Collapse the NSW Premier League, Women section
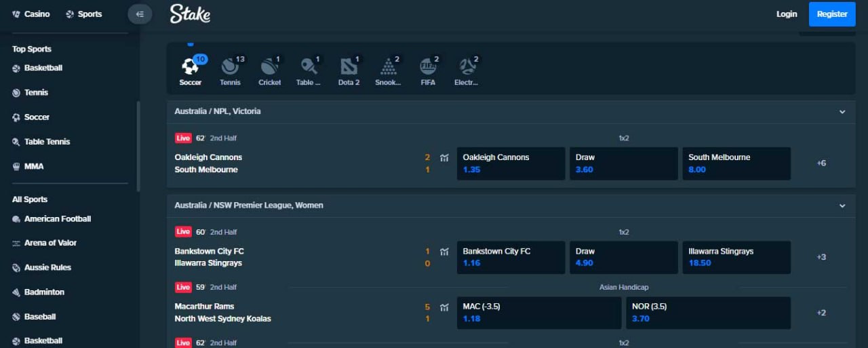868x348 pixels. tap(842, 206)
